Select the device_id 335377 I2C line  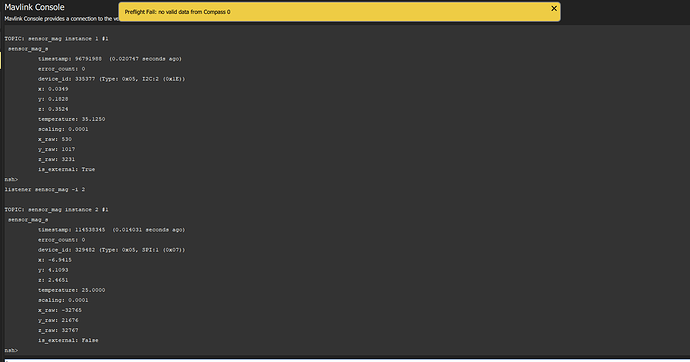pos(112,79)
